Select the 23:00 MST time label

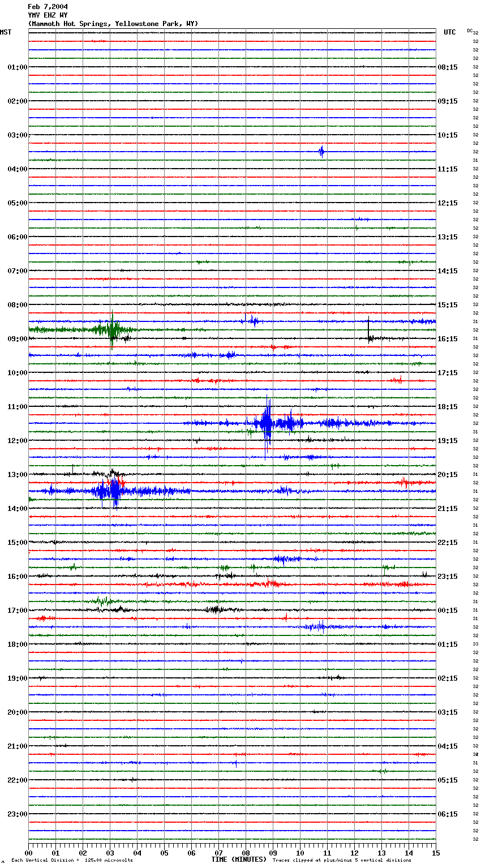click(x=18, y=814)
